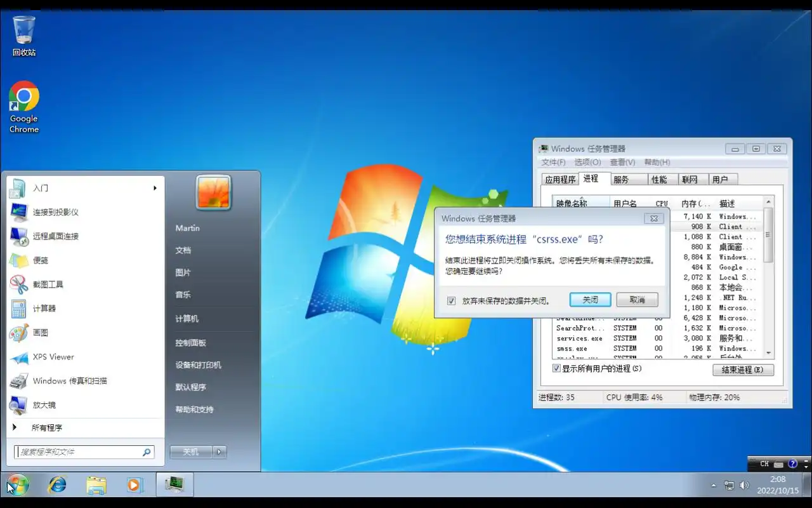Launch Windows Media Player from taskbar
This screenshot has width=812, height=508.
point(134,485)
